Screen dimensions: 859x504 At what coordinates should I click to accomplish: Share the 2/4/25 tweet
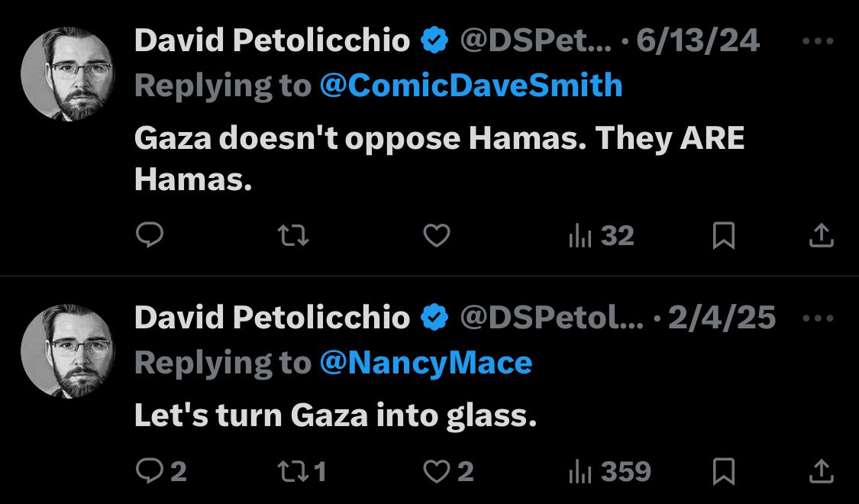[x=820, y=471]
